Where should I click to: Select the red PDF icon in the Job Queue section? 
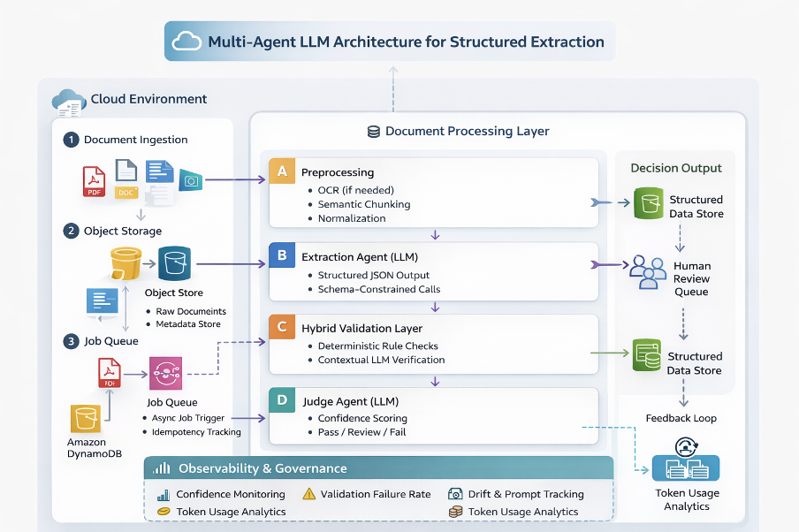pos(110,373)
